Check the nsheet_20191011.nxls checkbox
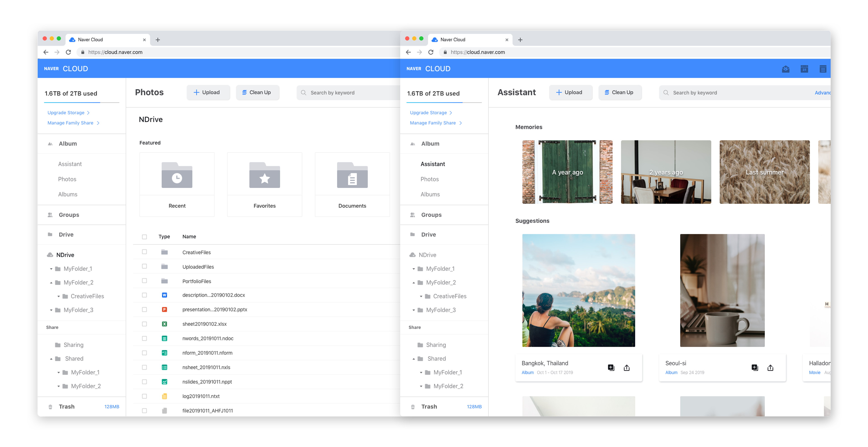 (144, 367)
